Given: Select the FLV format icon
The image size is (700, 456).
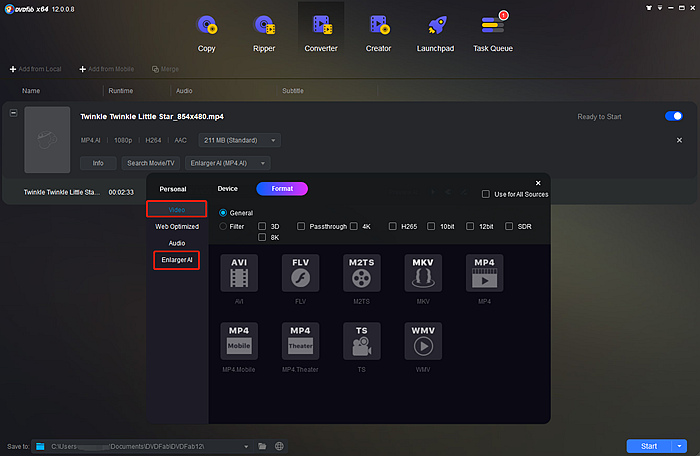Looking at the screenshot, I should pos(300,273).
